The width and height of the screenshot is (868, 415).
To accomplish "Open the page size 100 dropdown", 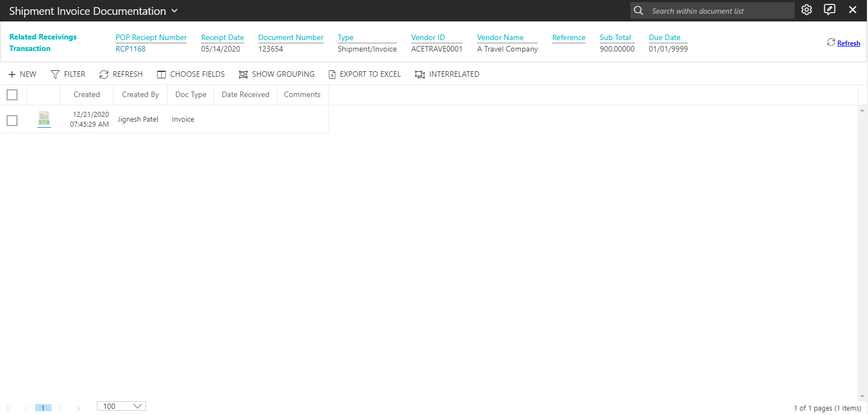I will (x=122, y=406).
